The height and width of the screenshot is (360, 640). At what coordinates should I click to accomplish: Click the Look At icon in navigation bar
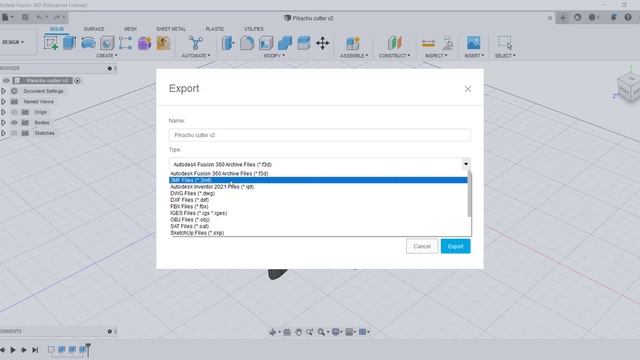[x=287, y=332]
